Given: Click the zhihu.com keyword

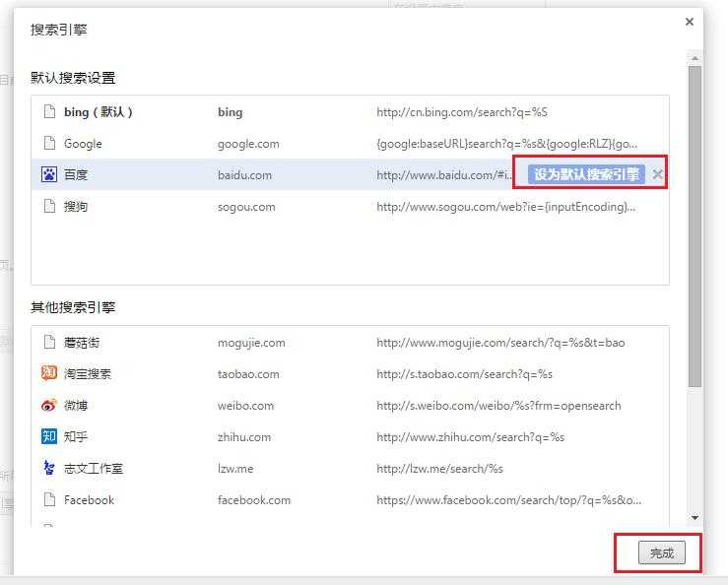Looking at the screenshot, I should 244,437.
